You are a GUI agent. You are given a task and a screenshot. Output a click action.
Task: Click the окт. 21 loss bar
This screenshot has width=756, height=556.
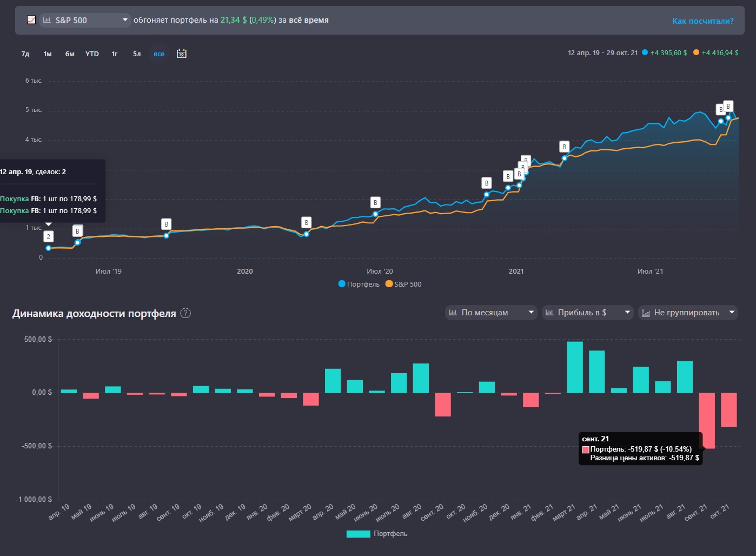729,410
